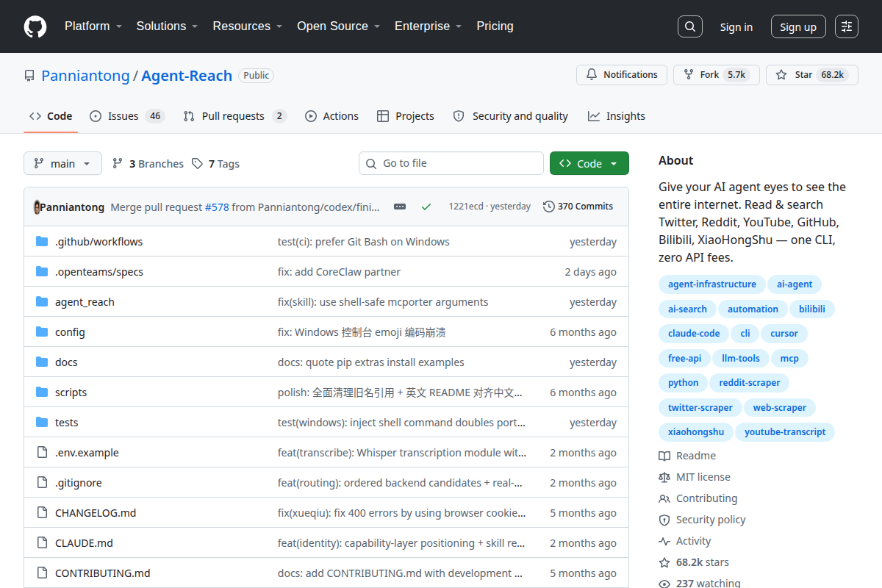Open commit 'fix: add CoreClaw partner'

(x=339, y=272)
